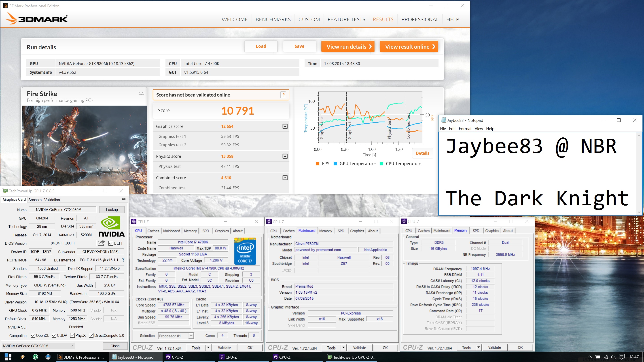Image resolution: width=644 pixels, height=362 pixels.
Task: Open the SPD tab in the Memory CPU-Z window
Action: coord(476,231)
